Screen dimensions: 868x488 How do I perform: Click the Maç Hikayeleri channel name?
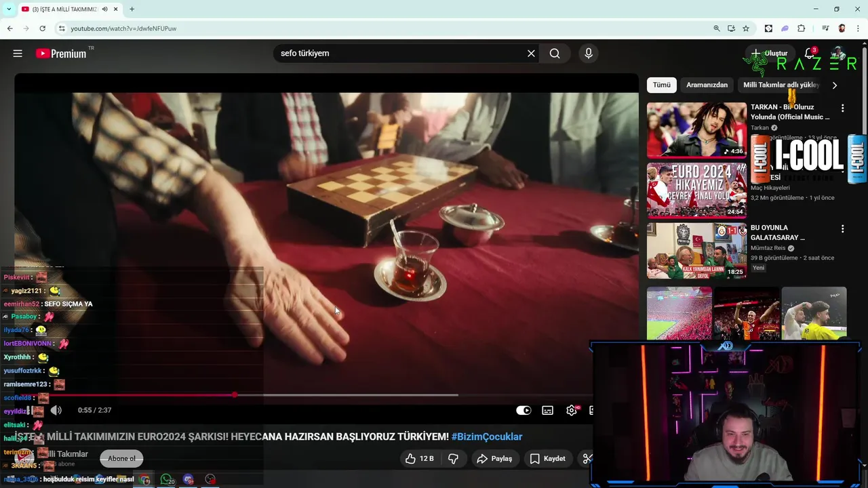click(770, 188)
